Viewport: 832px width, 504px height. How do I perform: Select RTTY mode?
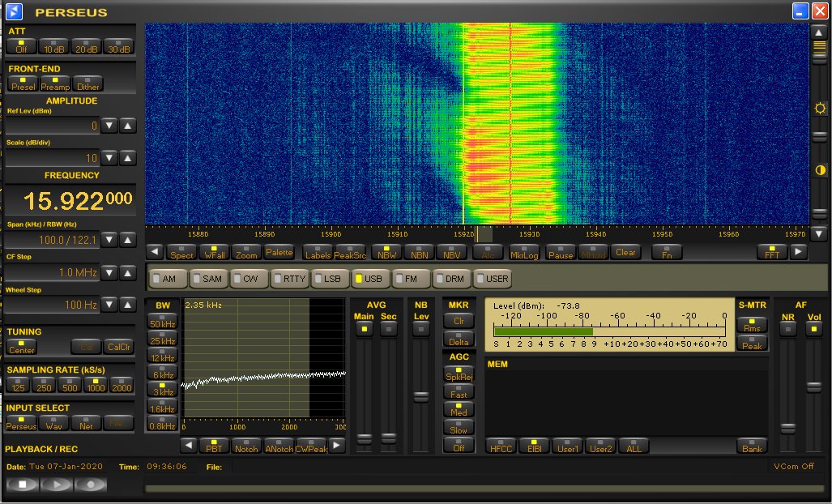tap(290, 279)
